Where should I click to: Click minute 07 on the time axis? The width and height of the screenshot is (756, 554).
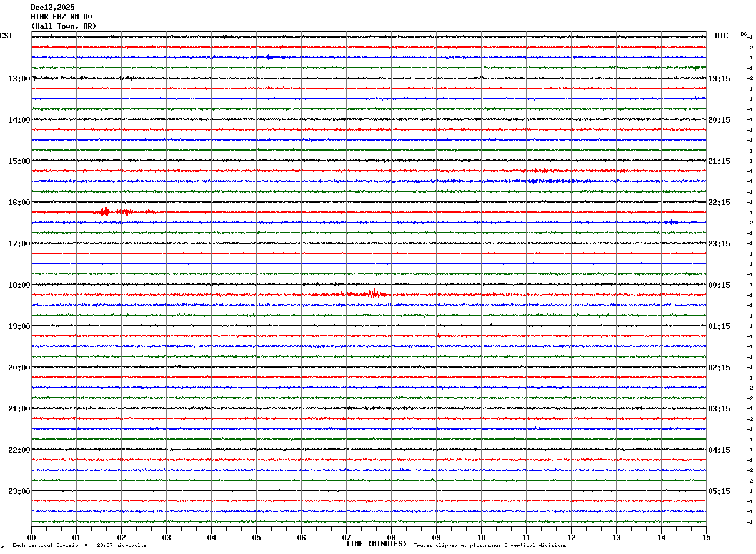(346, 537)
